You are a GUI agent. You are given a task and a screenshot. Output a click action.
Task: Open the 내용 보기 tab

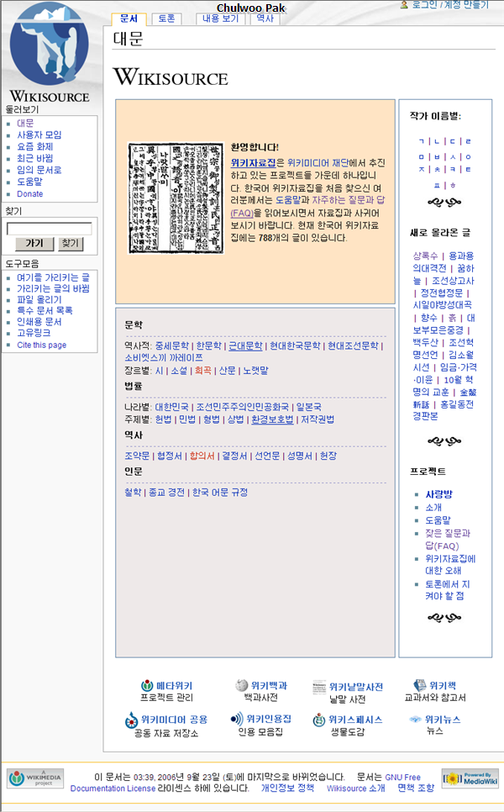[220, 18]
